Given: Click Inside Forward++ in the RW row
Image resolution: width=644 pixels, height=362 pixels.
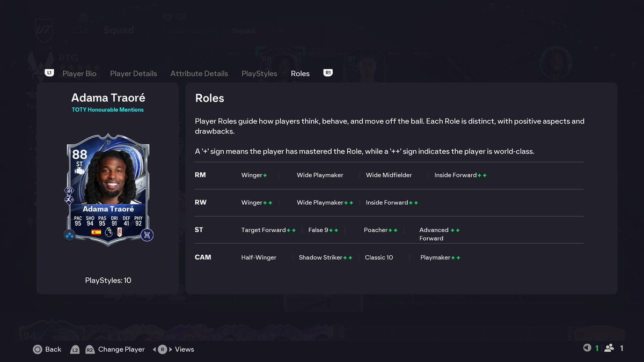Looking at the screenshot, I should pyautogui.click(x=392, y=202).
